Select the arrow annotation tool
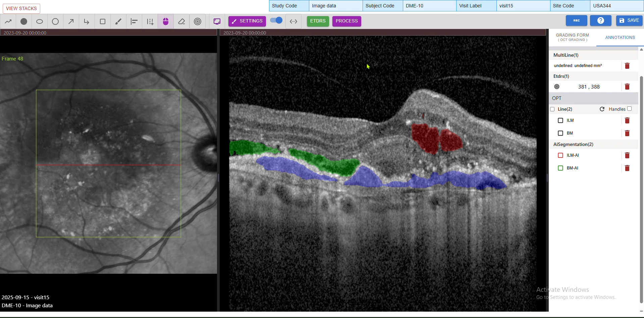The width and height of the screenshot is (644, 318). pyautogui.click(x=71, y=21)
